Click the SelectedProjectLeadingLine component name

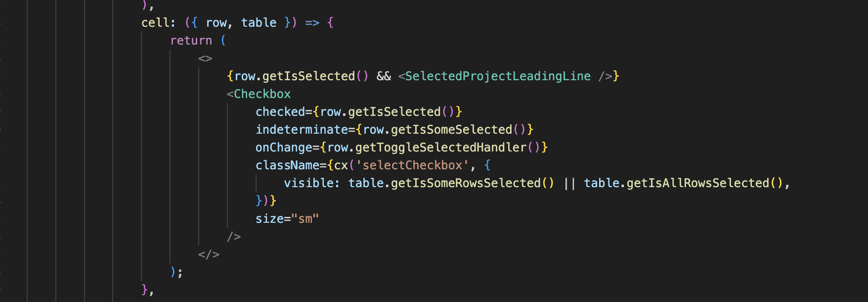(498, 76)
